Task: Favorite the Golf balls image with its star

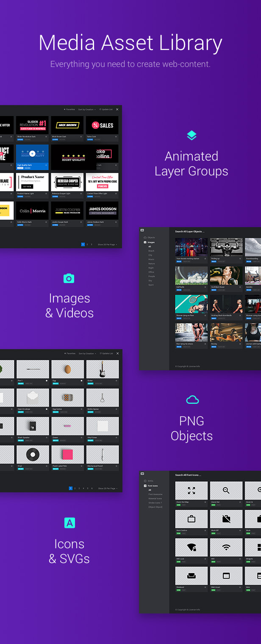Action: click(x=205, y=287)
